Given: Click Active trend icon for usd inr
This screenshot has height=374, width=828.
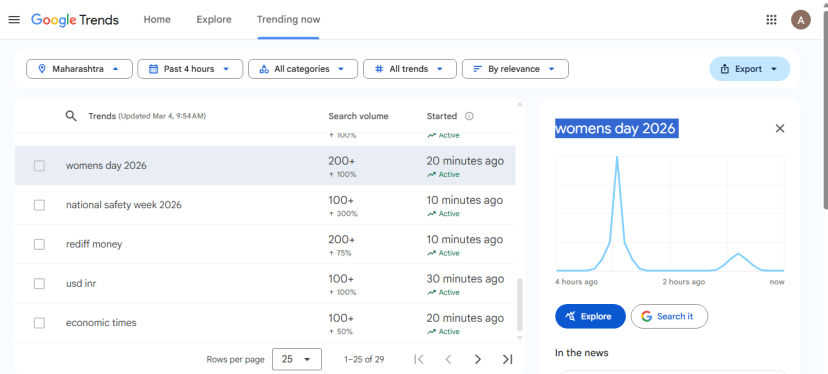Looking at the screenshot, I should [431, 292].
